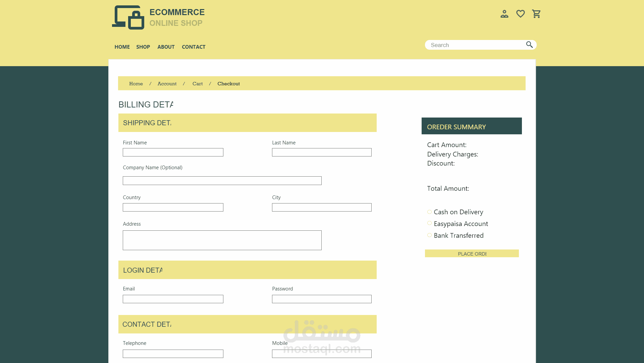Select Bank Transferred payment option
This screenshot has height=363, width=644.
pyautogui.click(x=429, y=235)
